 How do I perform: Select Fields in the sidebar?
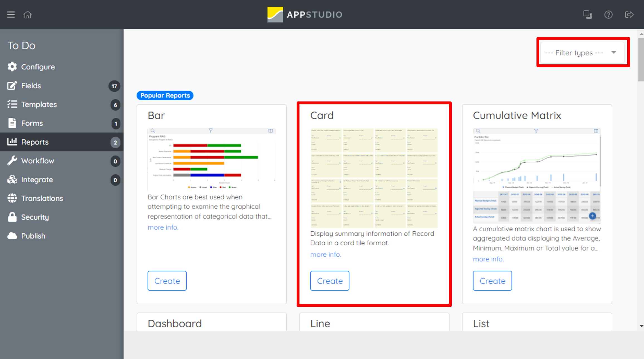[x=31, y=86]
